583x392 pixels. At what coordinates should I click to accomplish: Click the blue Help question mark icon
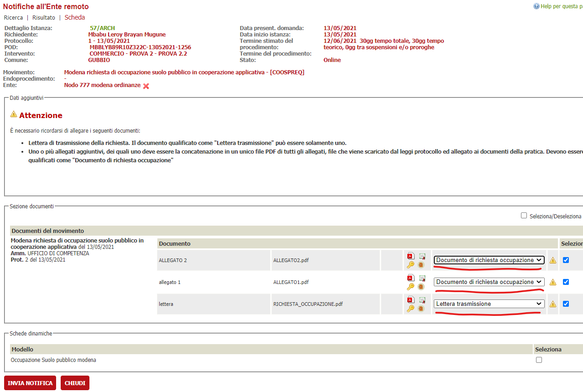point(536,7)
